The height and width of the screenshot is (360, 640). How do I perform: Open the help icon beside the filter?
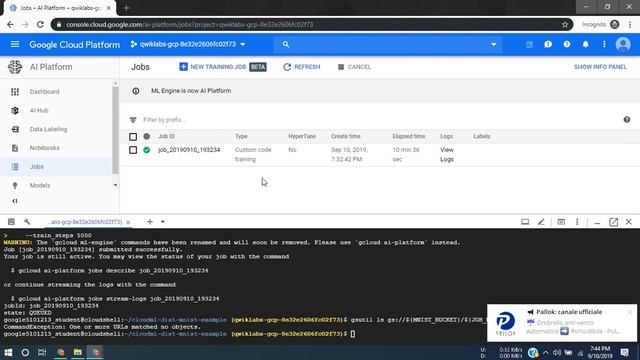tap(627, 120)
